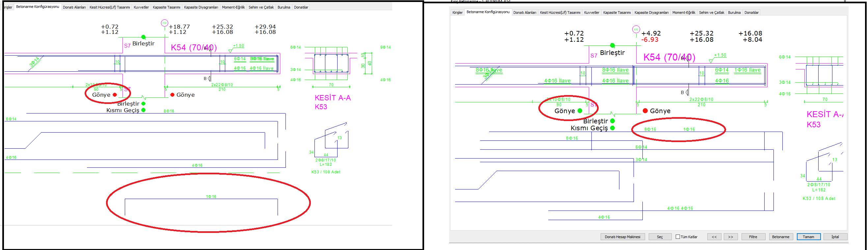Click the X32 axis circle above +18.77
Image resolution: width=868 pixels, height=250 pixels.
pos(164,23)
